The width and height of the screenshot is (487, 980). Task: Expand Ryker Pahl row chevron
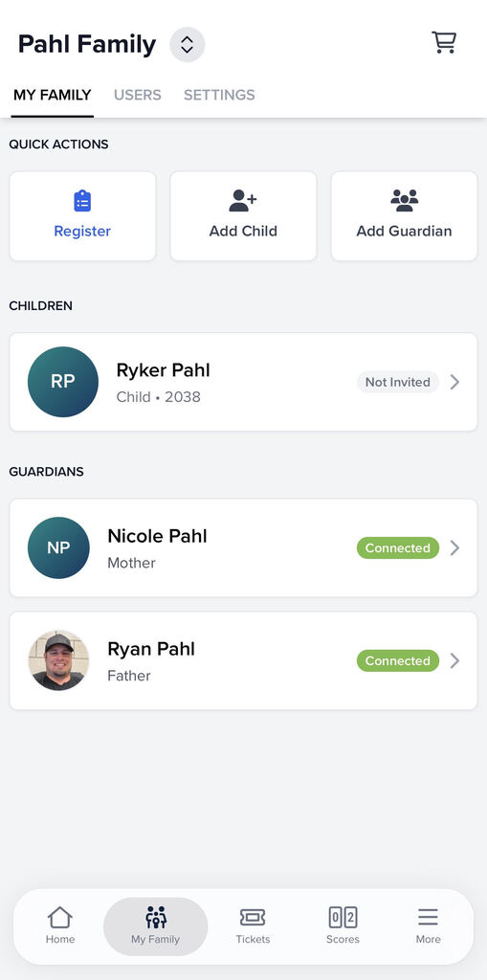[455, 382]
